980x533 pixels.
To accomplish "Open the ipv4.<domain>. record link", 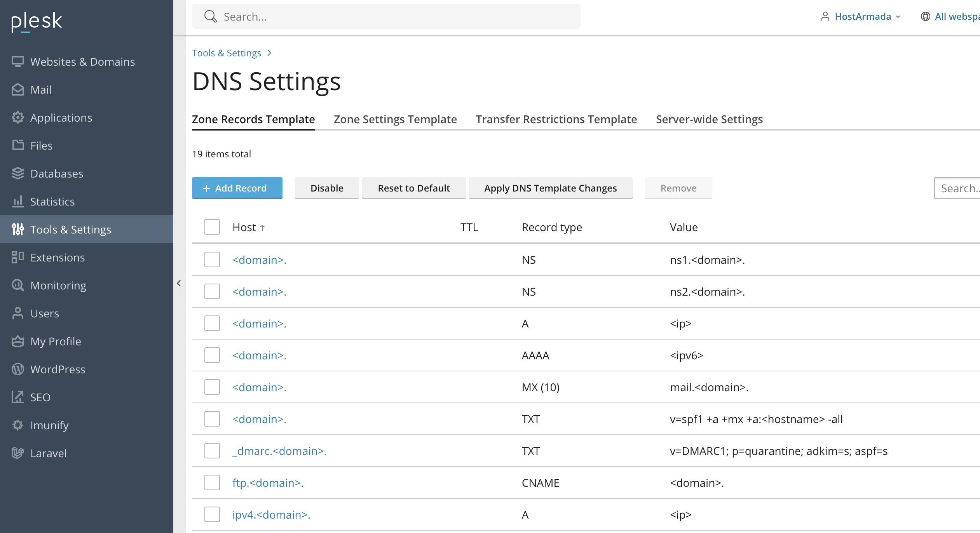I will click(x=271, y=515).
